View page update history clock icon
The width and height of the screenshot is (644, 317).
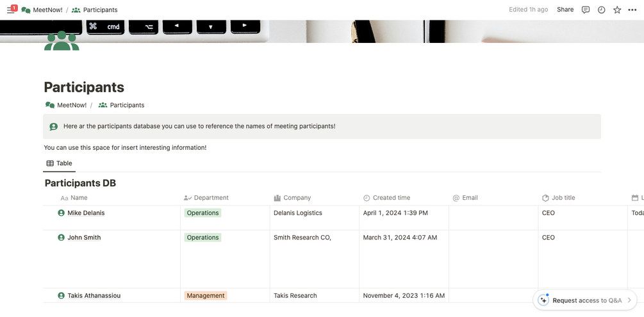[601, 10]
